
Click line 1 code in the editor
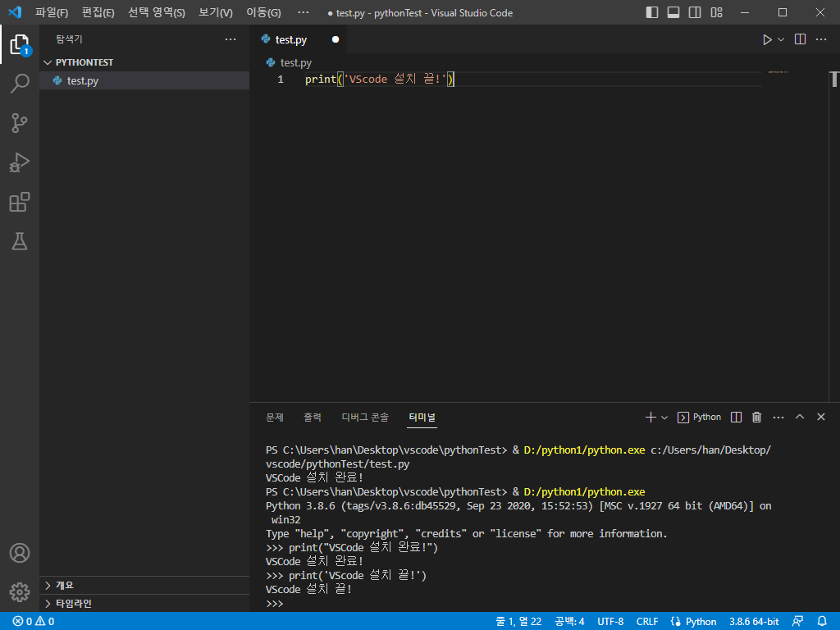(379, 80)
